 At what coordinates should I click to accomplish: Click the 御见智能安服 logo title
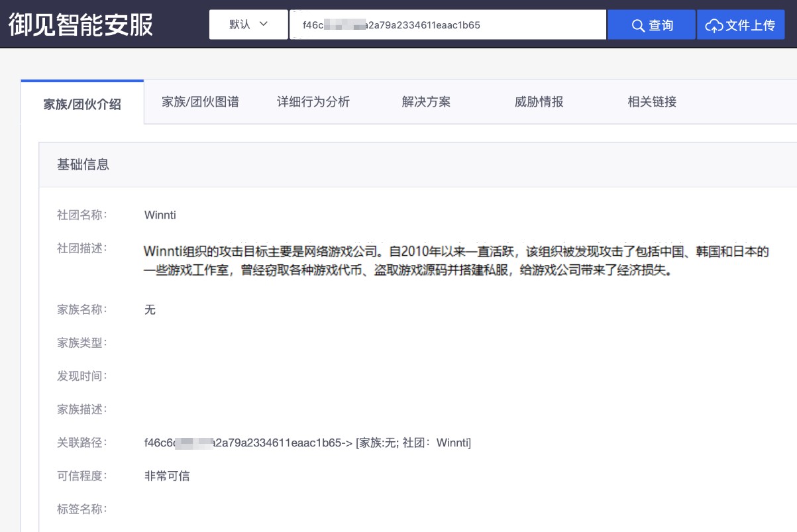(81, 25)
